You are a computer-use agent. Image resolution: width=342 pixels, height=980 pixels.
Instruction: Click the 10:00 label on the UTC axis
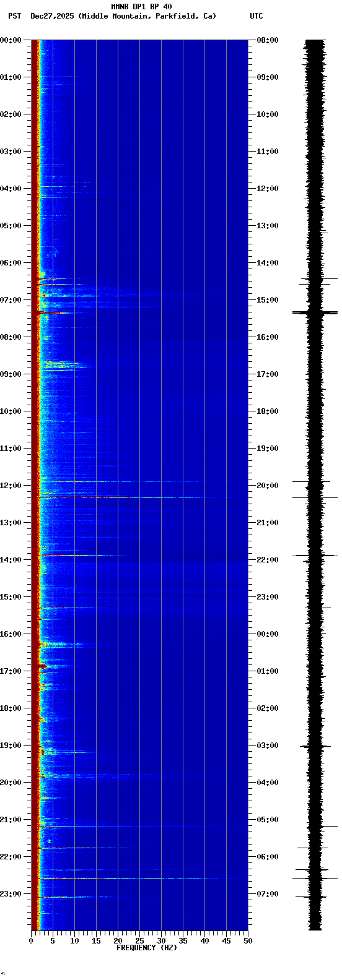(x=268, y=114)
